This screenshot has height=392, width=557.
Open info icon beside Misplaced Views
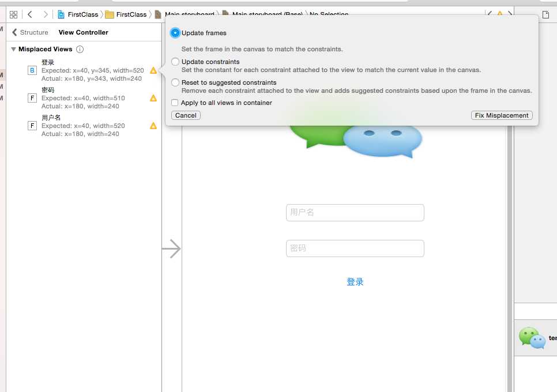pyautogui.click(x=80, y=50)
